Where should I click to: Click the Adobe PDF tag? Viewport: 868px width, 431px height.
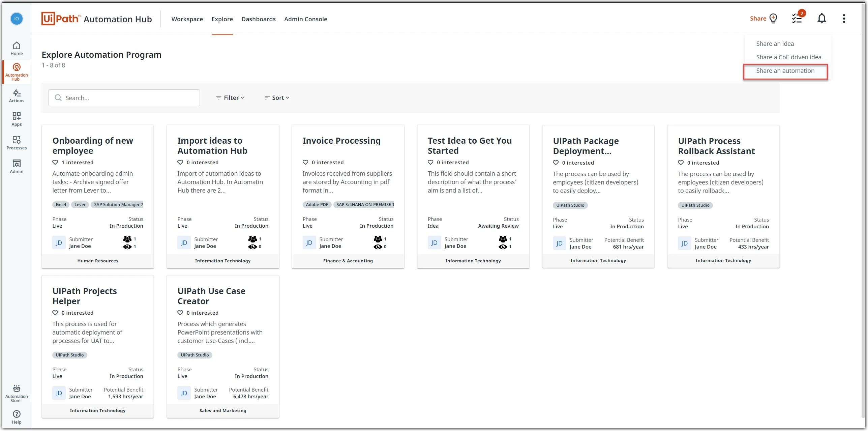click(x=317, y=204)
